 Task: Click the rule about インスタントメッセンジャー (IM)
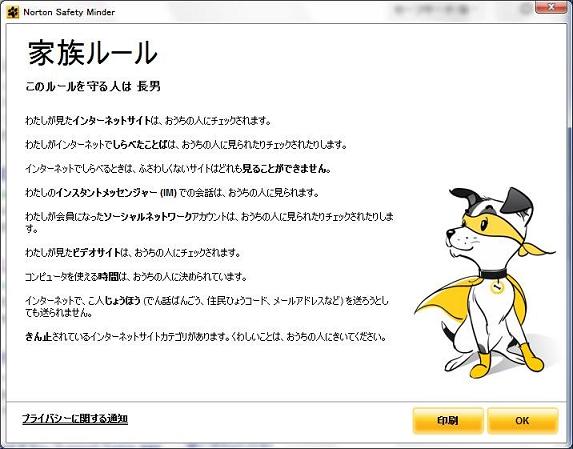[172, 193]
